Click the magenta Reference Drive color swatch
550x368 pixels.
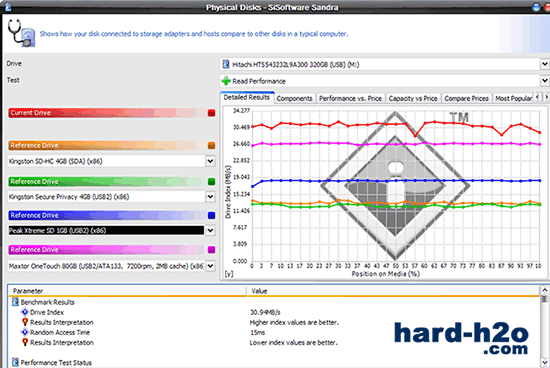pyautogui.click(x=211, y=250)
